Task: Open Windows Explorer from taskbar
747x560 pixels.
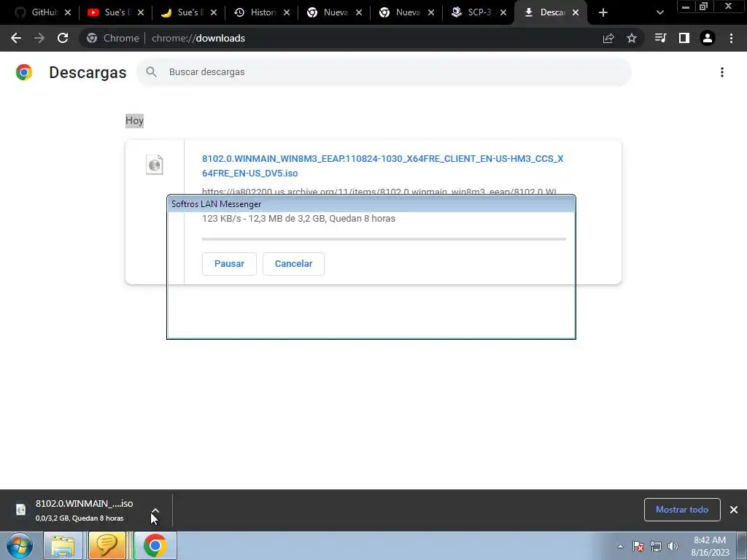Action: click(63, 545)
